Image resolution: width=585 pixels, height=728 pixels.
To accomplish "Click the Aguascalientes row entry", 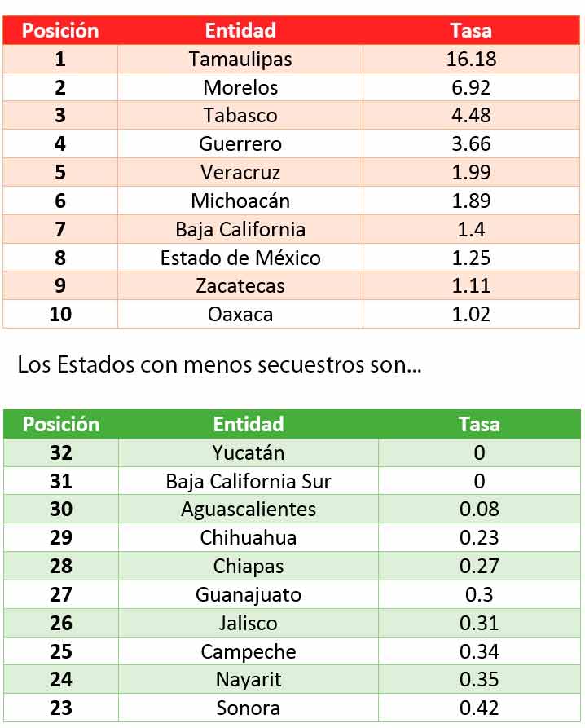I will pyautogui.click(x=249, y=510).
